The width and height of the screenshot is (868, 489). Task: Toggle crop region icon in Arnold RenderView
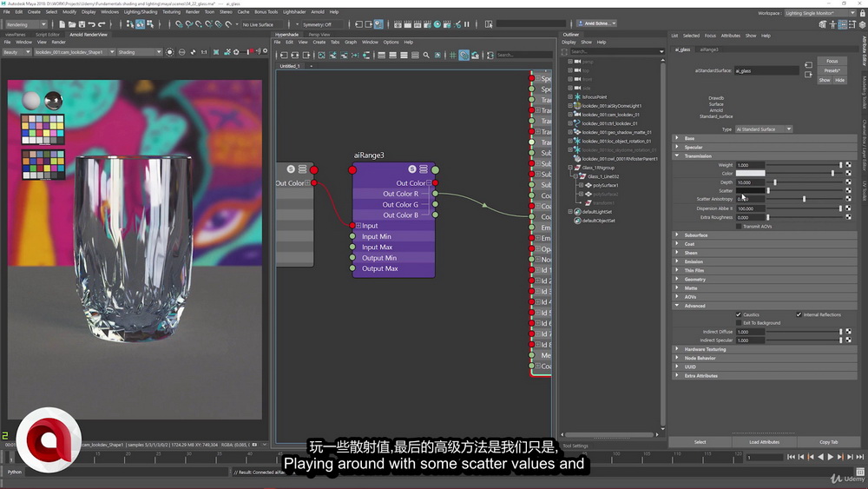(216, 52)
